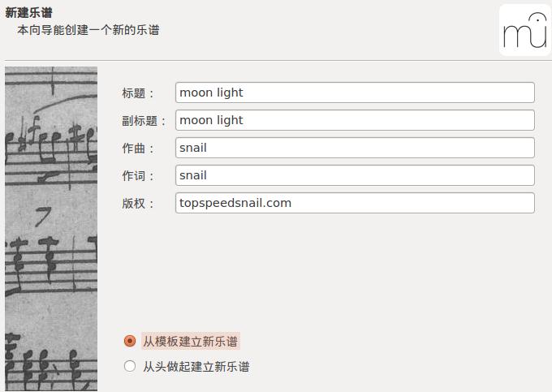Click the 从头做起建立新乐谱 option label text
The width and height of the screenshot is (552, 392).
196,367
